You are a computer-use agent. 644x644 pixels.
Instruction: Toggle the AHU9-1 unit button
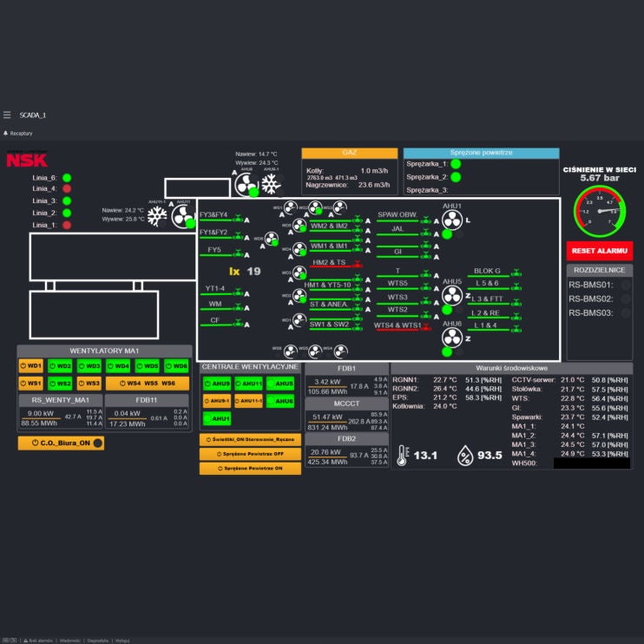coord(216,401)
